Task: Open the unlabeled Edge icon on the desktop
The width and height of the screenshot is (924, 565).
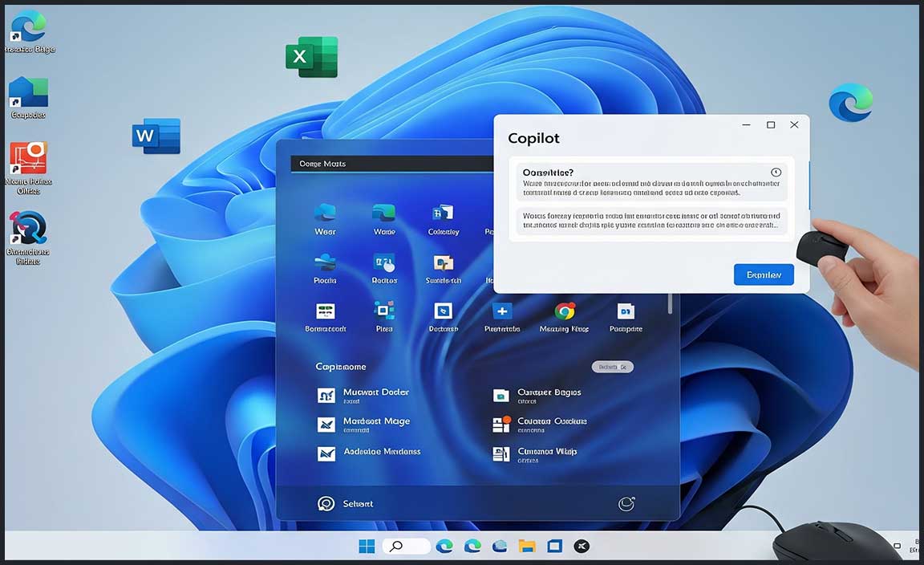Action: point(850,103)
